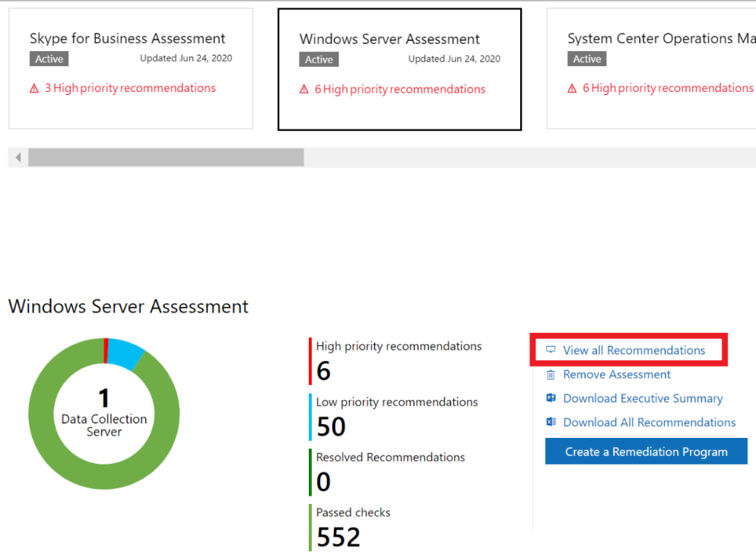Select Remove Assessment link
Screen dimensions: 756x558
pyautogui.click(x=617, y=375)
